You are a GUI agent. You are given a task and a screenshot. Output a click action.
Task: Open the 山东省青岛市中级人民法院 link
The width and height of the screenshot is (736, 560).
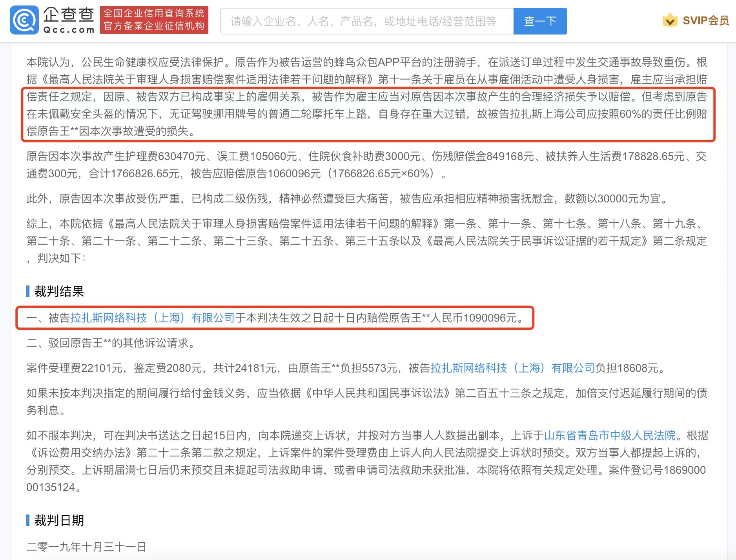tap(610, 435)
